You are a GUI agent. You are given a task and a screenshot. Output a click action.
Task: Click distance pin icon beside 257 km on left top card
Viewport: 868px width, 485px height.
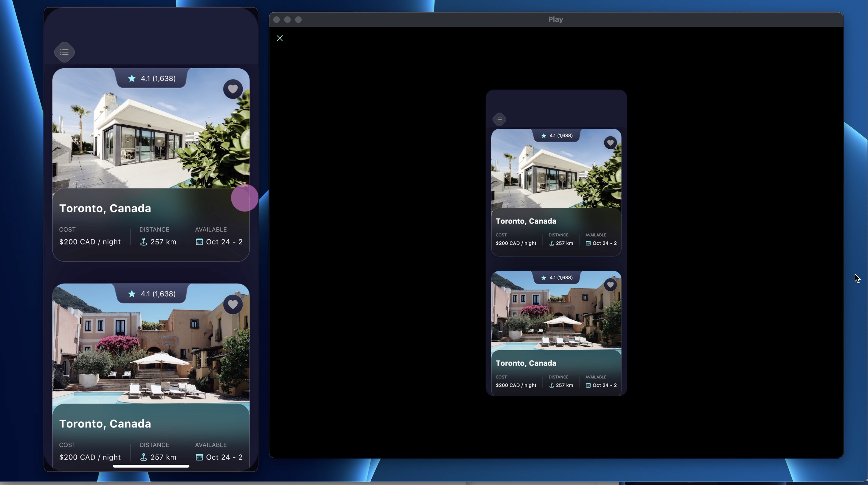144,242
